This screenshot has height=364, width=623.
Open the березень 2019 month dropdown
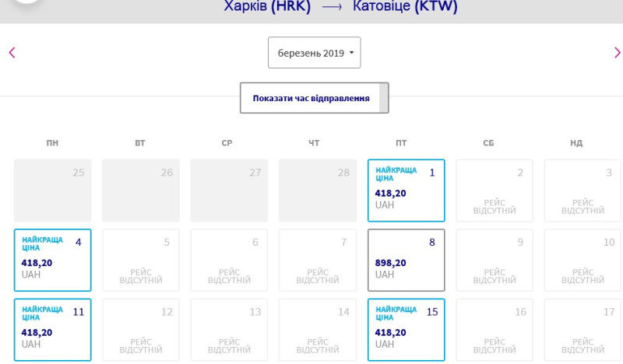click(x=314, y=53)
